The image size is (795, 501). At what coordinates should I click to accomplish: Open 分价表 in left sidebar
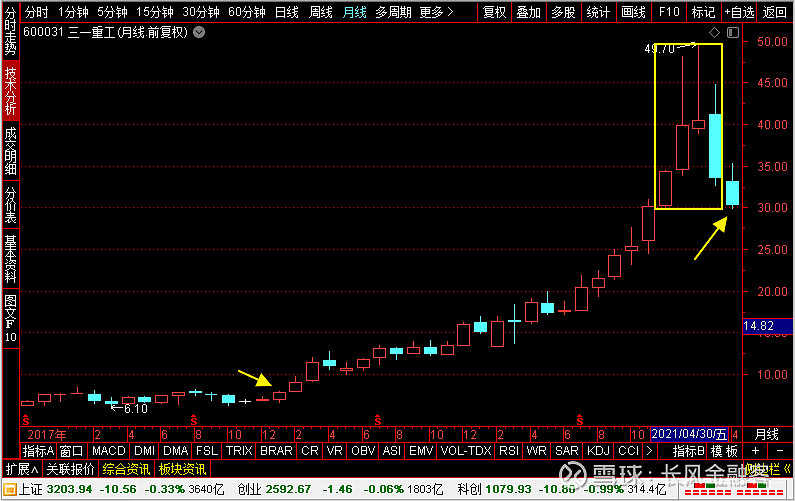pos(11,205)
